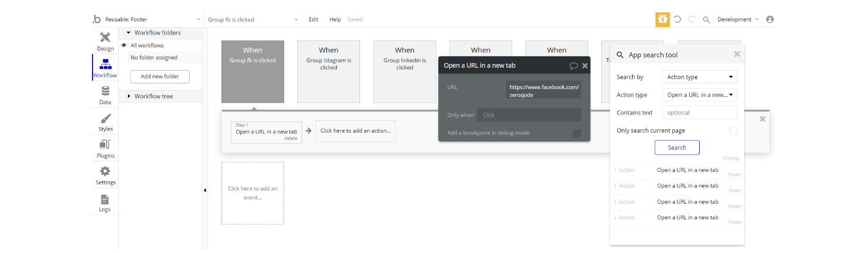Click the undo arrow icon
Image resolution: width=868 pixels, height=253 pixels.
click(x=677, y=19)
